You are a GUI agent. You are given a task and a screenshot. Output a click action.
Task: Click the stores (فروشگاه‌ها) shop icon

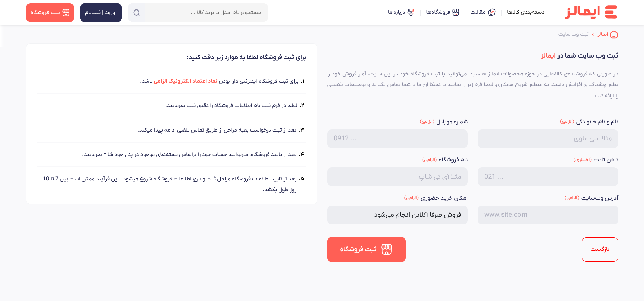[x=456, y=13]
